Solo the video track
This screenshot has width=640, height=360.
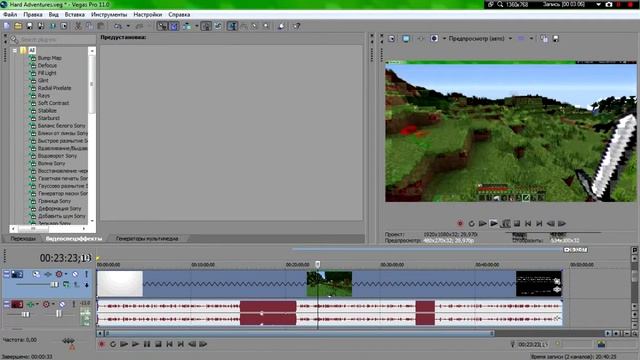coord(86,274)
